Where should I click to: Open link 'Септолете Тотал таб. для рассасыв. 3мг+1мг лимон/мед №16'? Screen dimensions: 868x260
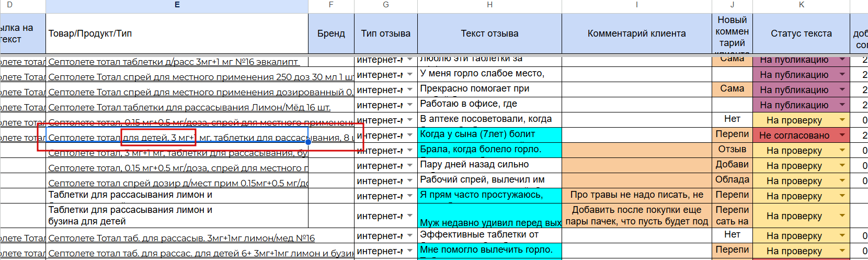pyautogui.click(x=181, y=238)
